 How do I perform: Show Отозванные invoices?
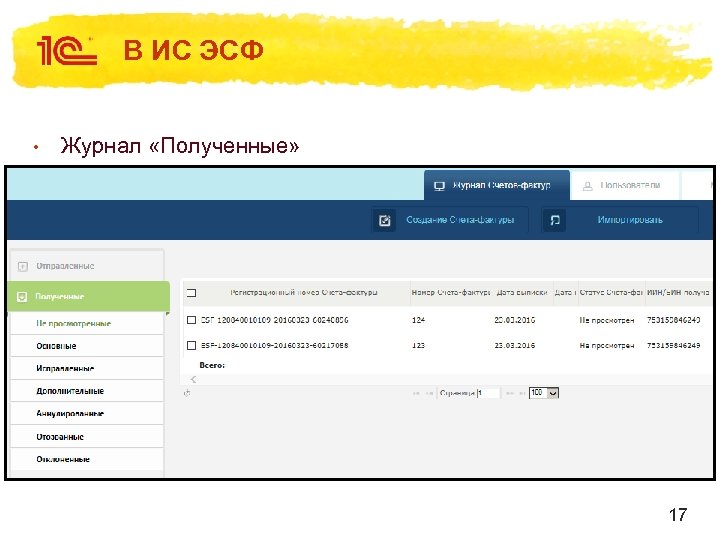[87, 436]
